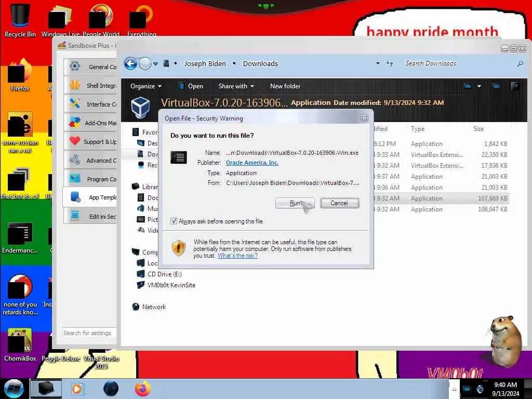Screen dimensions: 532x399
Task: Open Interface Config in the Sandboxie settings
Action: coord(90,104)
